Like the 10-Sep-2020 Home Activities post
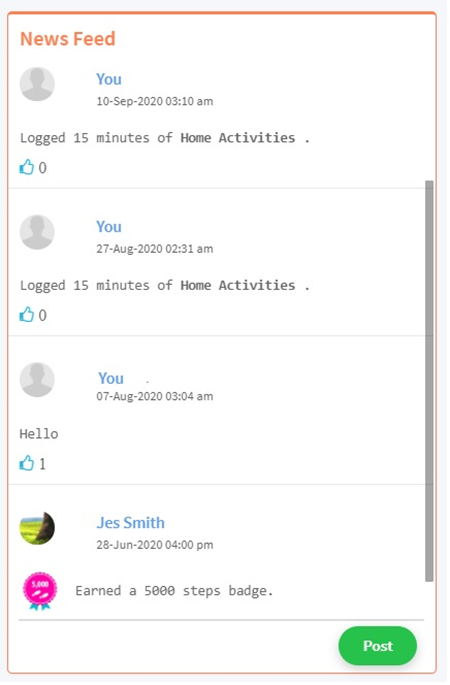The height and width of the screenshot is (685, 450). tap(27, 167)
